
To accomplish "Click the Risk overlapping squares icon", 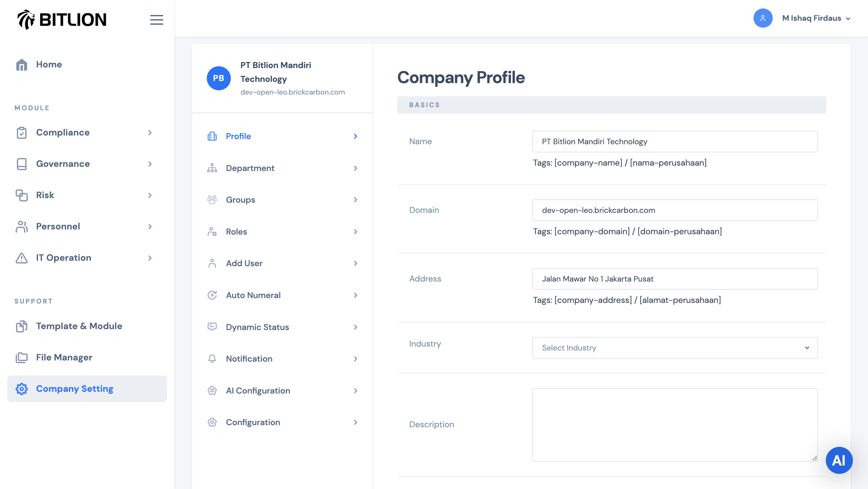I will [x=22, y=195].
